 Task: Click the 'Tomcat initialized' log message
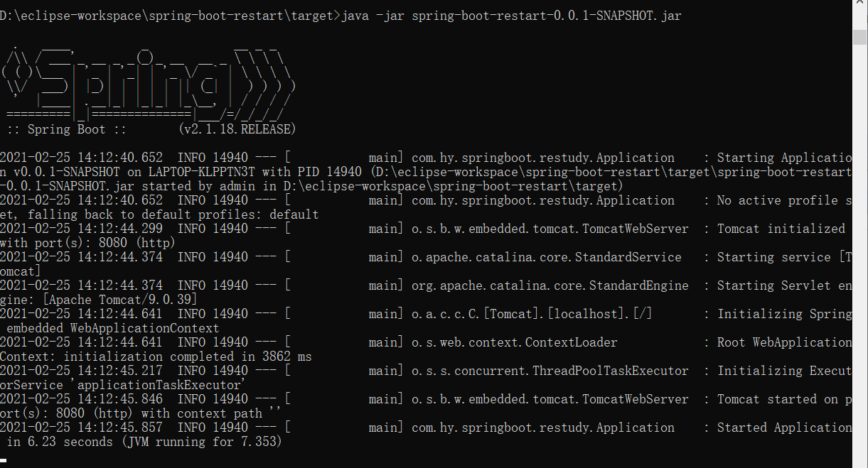click(x=781, y=229)
